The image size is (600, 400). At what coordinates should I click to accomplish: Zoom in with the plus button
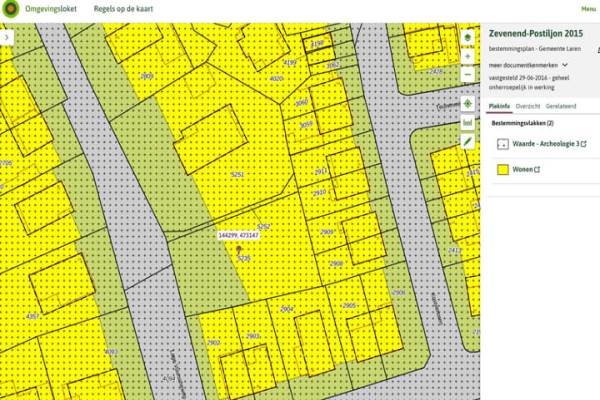pyautogui.click(x=467, y=58)
